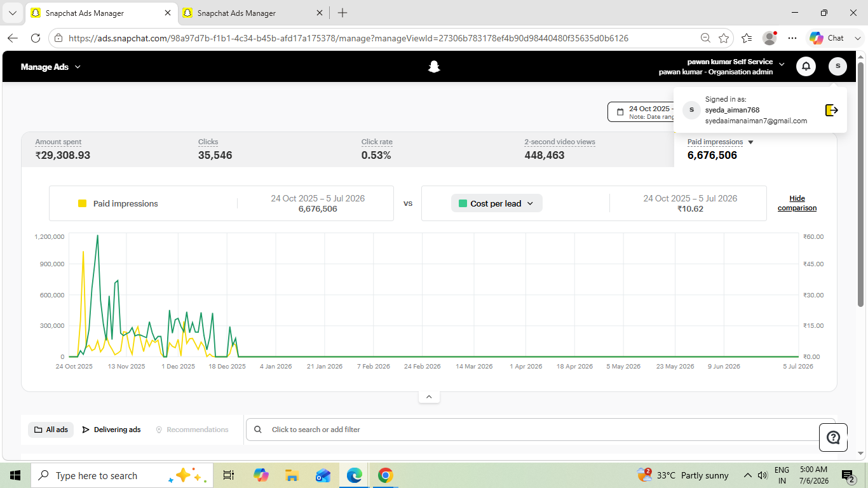868x488 pixels.
Task: Open the notifications bell
Action: 806,66
